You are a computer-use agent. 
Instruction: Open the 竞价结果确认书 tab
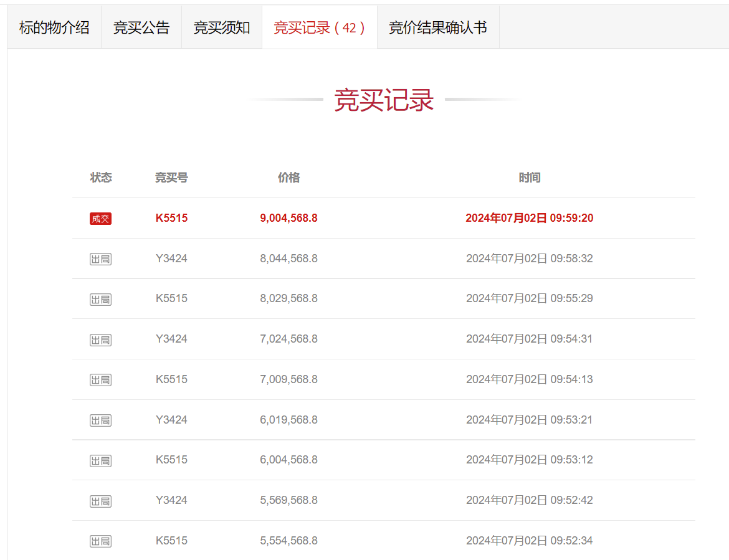tap(438, 27)
